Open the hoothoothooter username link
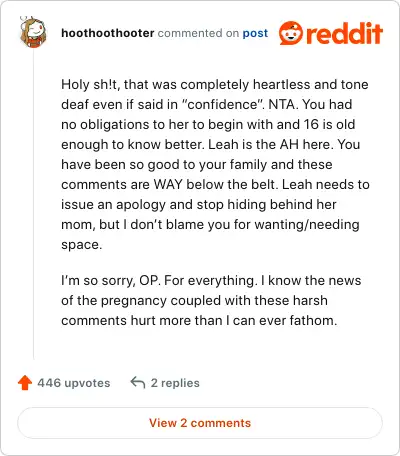The height and width of the screenshot is (456, 400). [108, 33]
